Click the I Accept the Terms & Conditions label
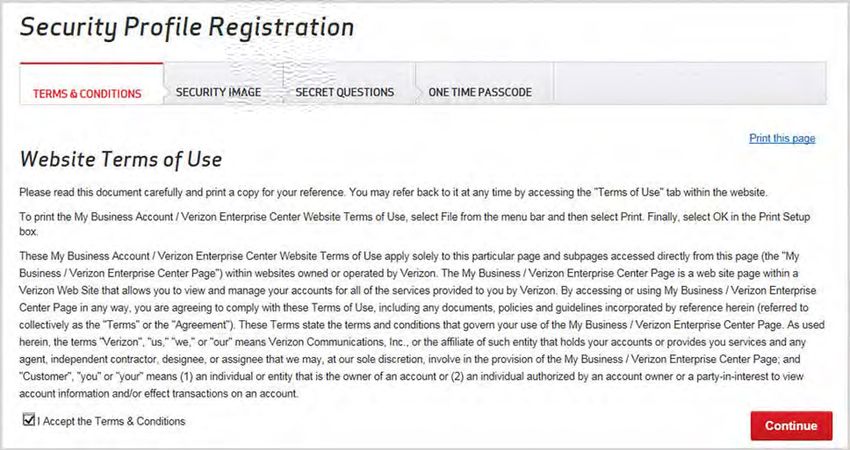850x450 pixels. pos(112,421)
